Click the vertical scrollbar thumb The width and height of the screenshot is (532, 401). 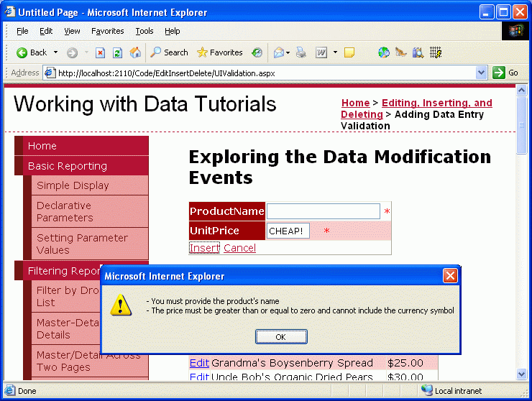point(521,125)
